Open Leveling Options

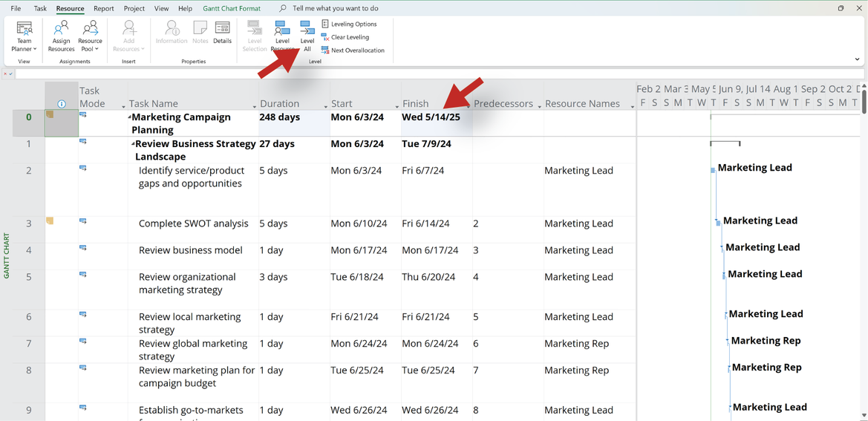pyautogui.click(x=349, y=24)
